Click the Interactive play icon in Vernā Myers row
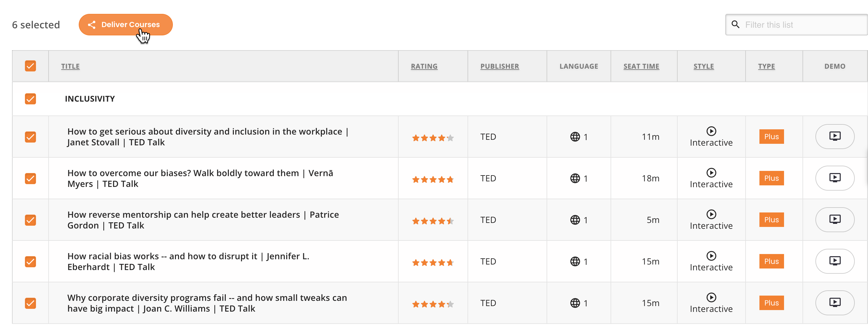This screenshot has height=327, width=868. click(711, 172)
